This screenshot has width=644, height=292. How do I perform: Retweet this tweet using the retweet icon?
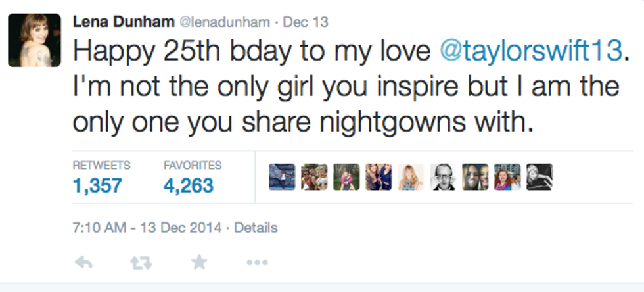click(141, 262)
